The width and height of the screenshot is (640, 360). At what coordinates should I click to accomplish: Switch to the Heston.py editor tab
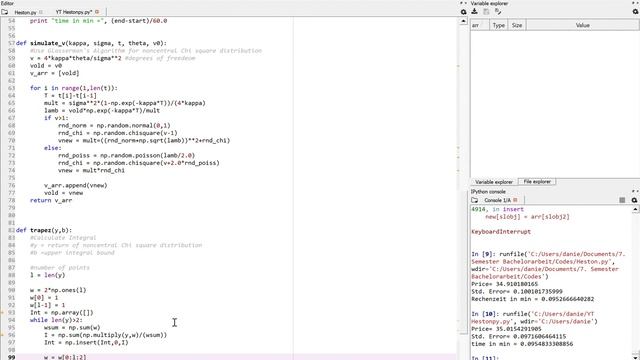point(25,12)
